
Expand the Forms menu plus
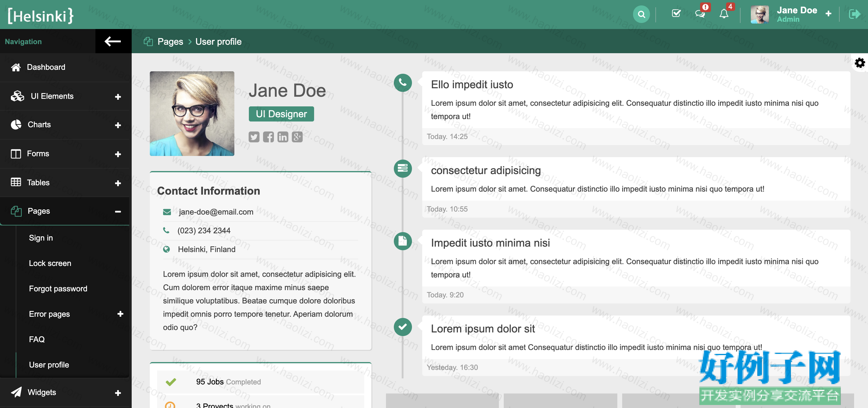pyautogui.click(x=118, y=154)
